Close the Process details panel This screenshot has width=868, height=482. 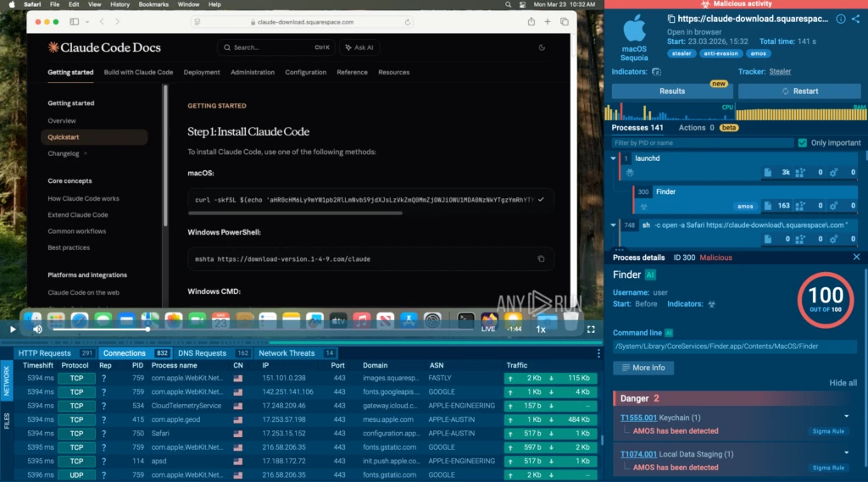pyautogui.click(x=856, y=258)
